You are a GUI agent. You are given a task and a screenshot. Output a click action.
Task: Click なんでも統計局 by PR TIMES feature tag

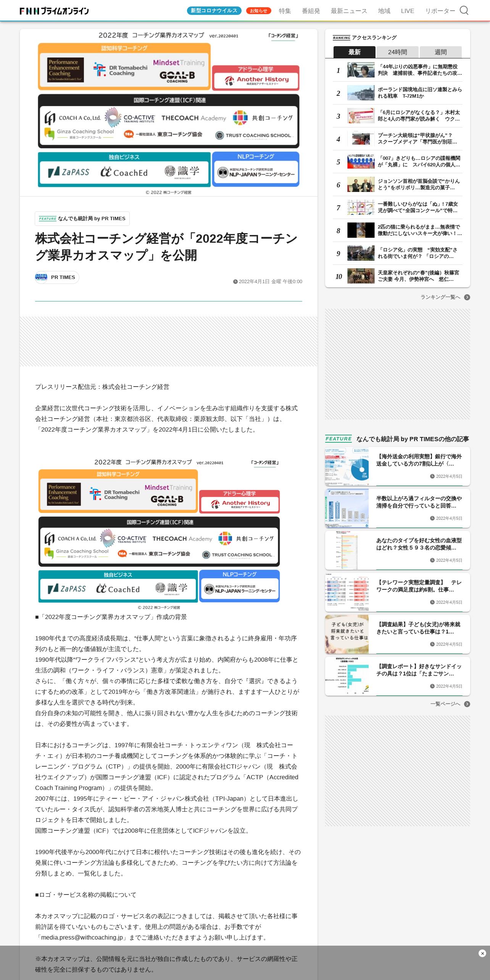tap(82, 219)
